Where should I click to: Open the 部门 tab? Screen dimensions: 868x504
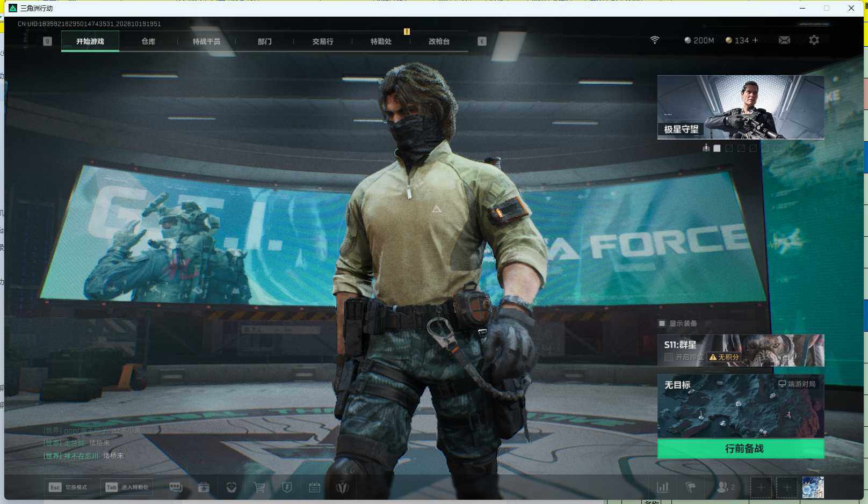pos(264,41)
